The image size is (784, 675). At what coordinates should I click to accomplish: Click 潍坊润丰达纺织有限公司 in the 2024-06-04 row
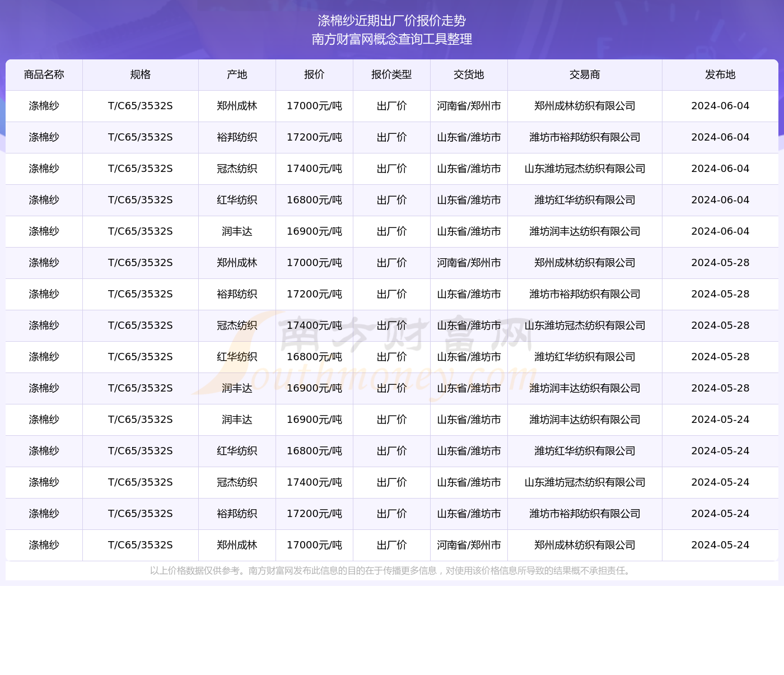point(585,231)
